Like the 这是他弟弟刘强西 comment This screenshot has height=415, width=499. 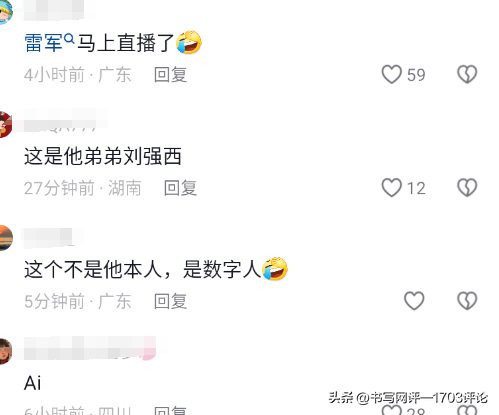point(391,188)
